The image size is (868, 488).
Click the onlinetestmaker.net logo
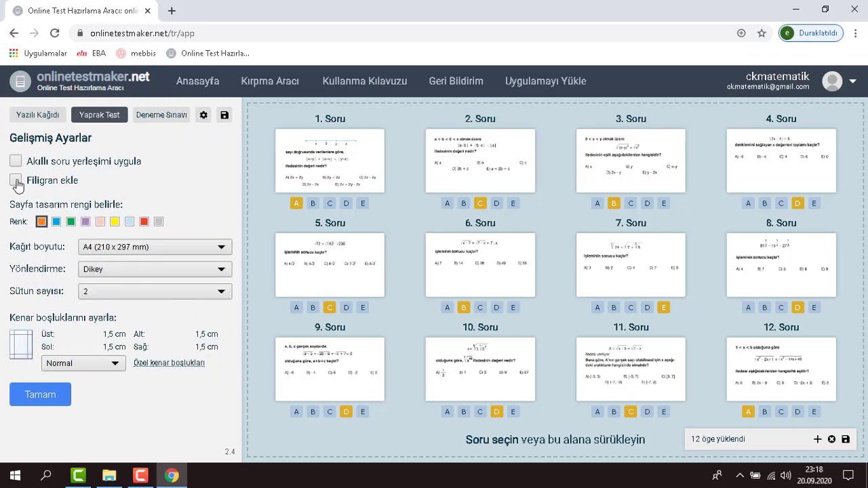click(x=79, y=81)
